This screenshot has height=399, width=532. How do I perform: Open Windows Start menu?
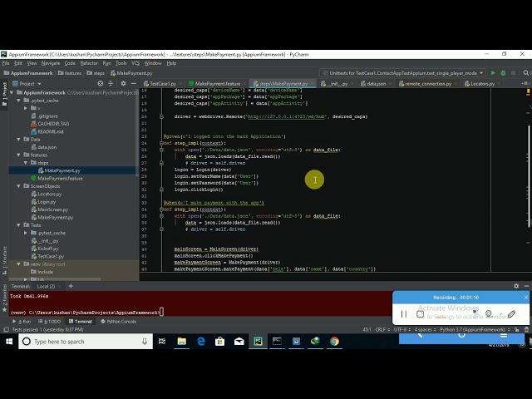pos(9,342)
